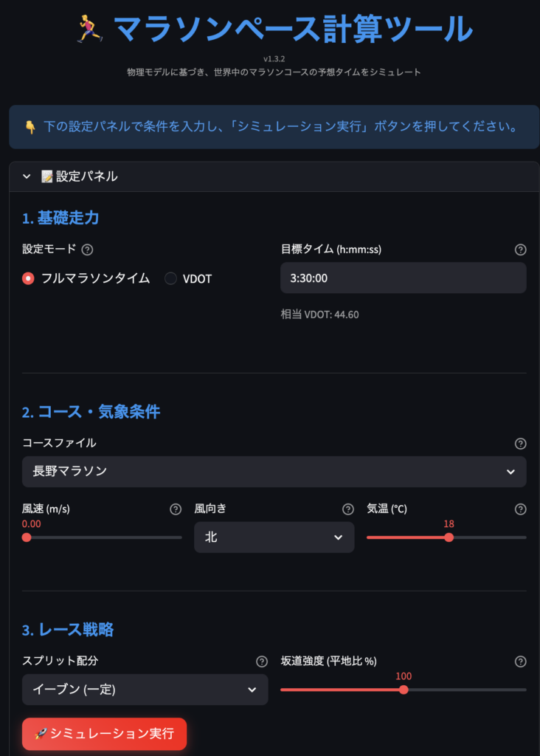The image size is (540, 756).
Task: Click the help icon beside 気温 (°C)
Action: click(520, 509)
